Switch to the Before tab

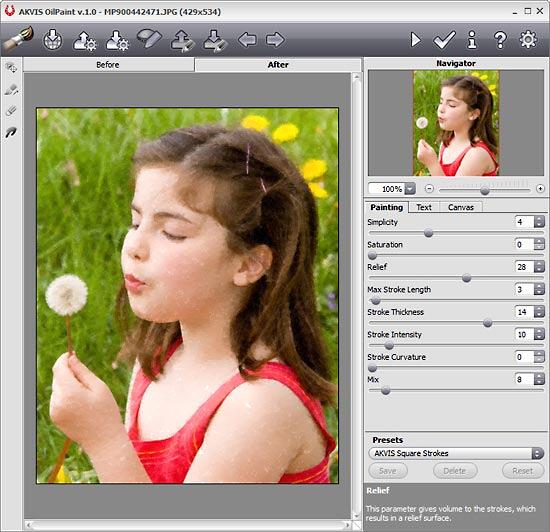pos(108,65)
